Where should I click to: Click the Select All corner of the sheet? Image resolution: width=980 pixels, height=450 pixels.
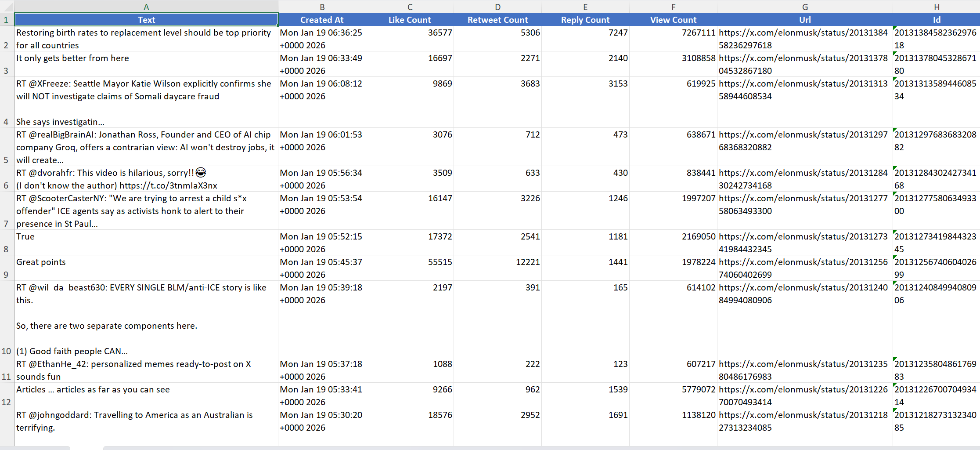7,7
